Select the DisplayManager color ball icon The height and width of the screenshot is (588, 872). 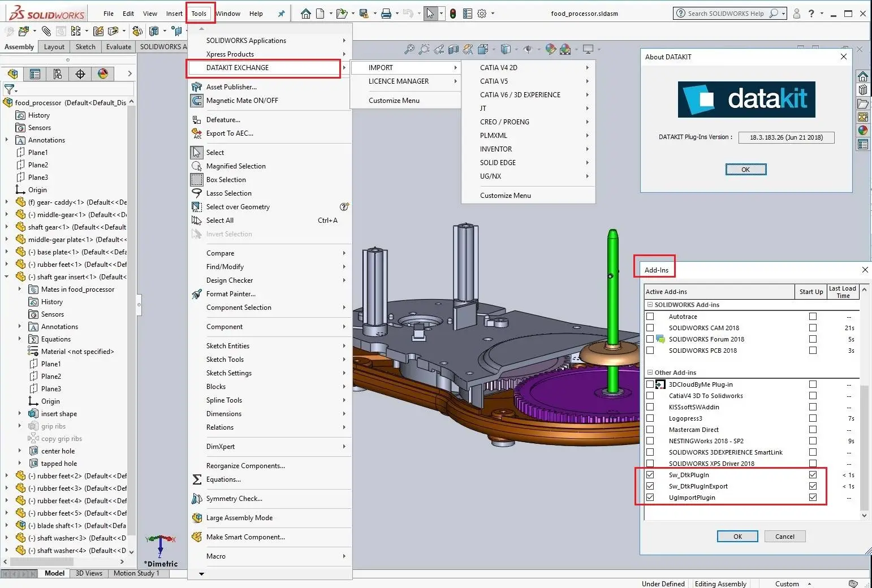[x=102, y=74]
